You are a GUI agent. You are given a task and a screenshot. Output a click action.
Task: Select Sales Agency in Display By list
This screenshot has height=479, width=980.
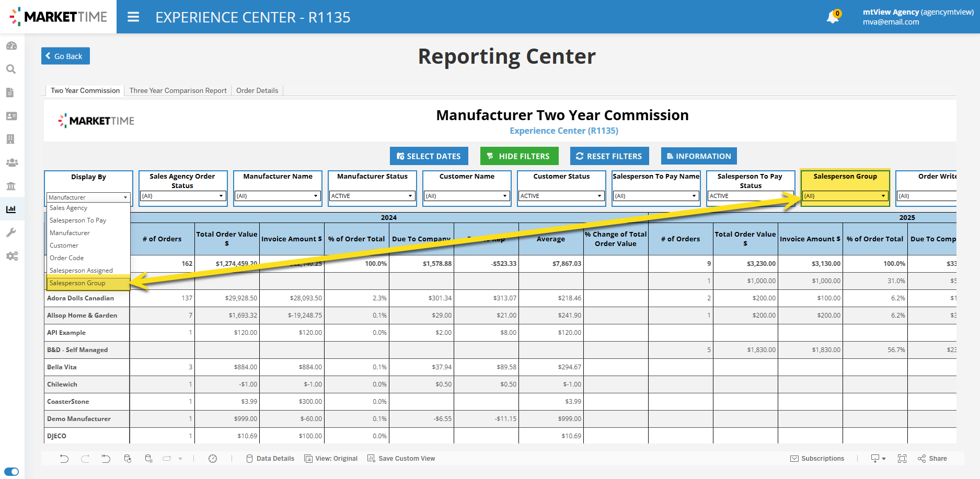(88, 208)
